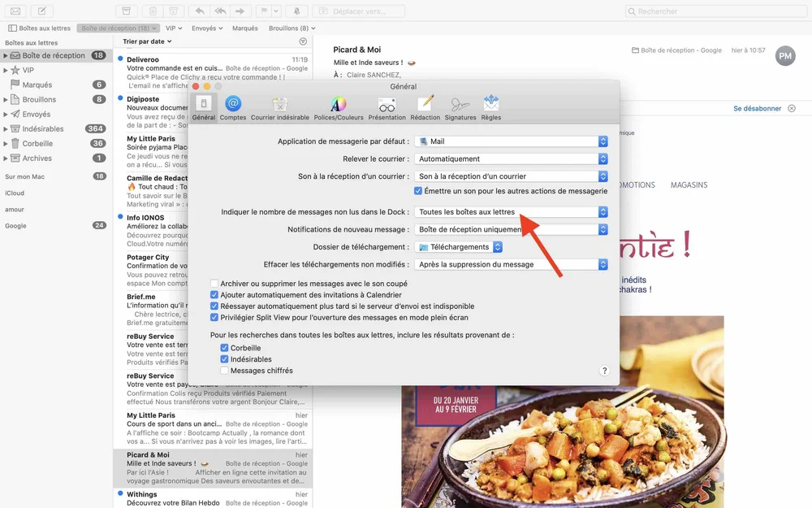Viewport: 812px width, 508px height.
Task: Select the Brouillons mailbox in sidebar
Action: point(56,99)
